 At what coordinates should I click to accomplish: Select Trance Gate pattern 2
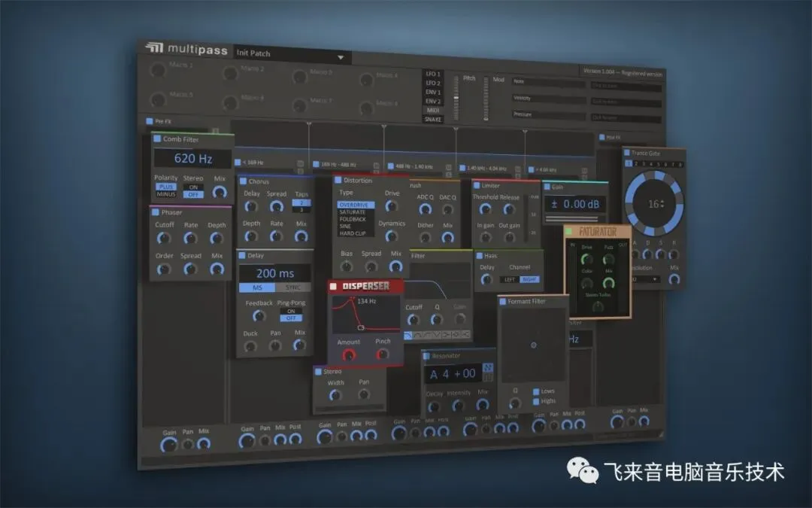tap(636, 164)
